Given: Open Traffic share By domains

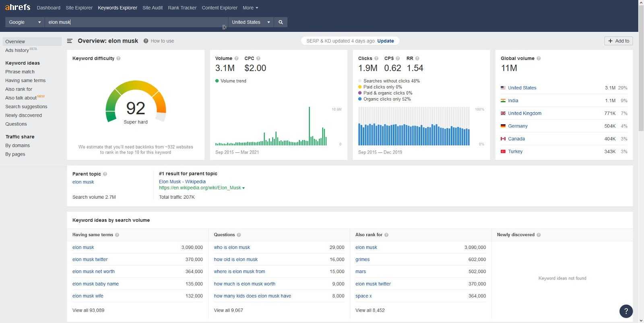Looking at the screenshot, I should pyautogui.click(x=17, y=146).
